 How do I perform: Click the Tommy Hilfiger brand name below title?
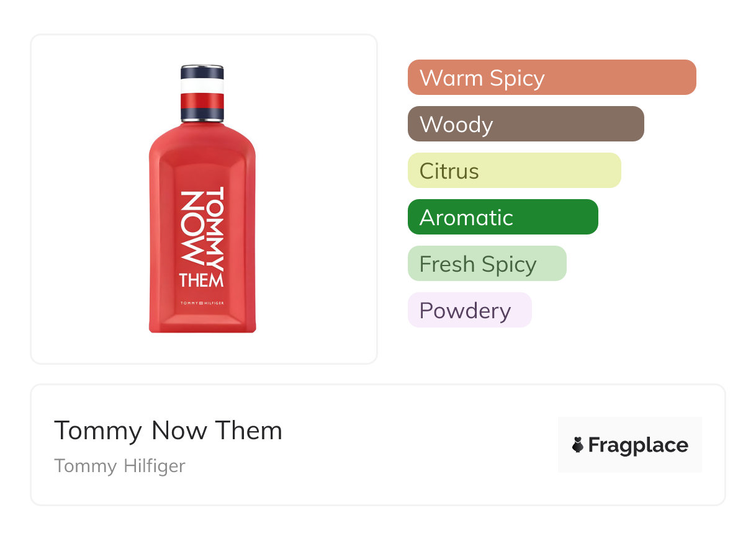coord(120,465)
